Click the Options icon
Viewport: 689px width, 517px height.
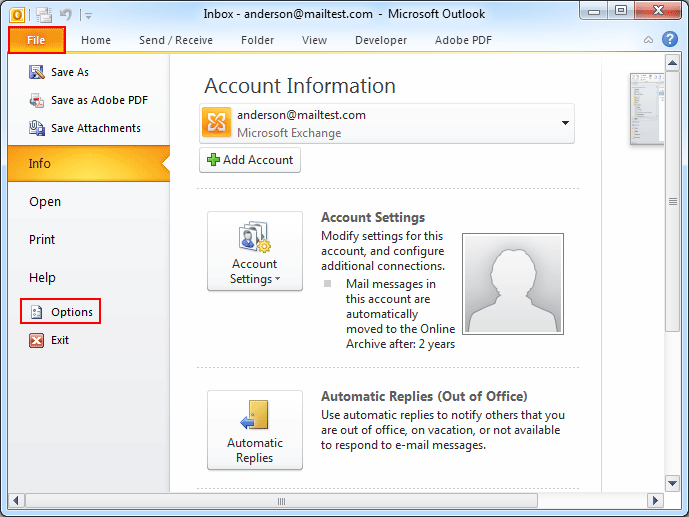click(x=36, y=312)
